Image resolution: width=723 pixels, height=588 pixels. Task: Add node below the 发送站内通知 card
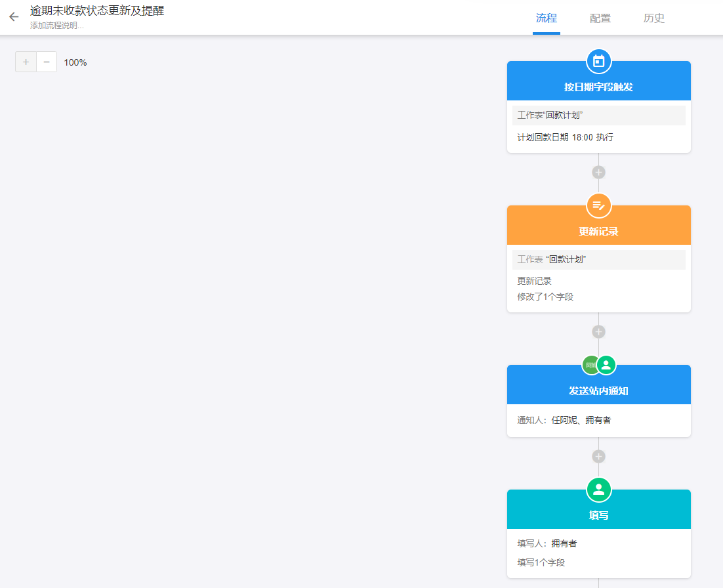pos(598,456)
